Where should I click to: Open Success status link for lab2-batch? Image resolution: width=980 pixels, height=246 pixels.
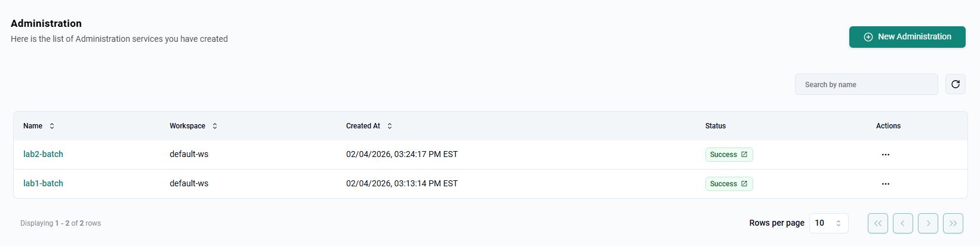(x=729, y=155)
